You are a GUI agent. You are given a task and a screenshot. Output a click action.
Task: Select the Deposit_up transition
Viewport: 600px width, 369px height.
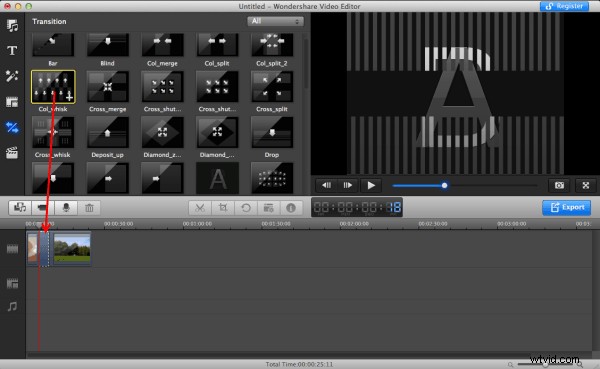point(108,132)
